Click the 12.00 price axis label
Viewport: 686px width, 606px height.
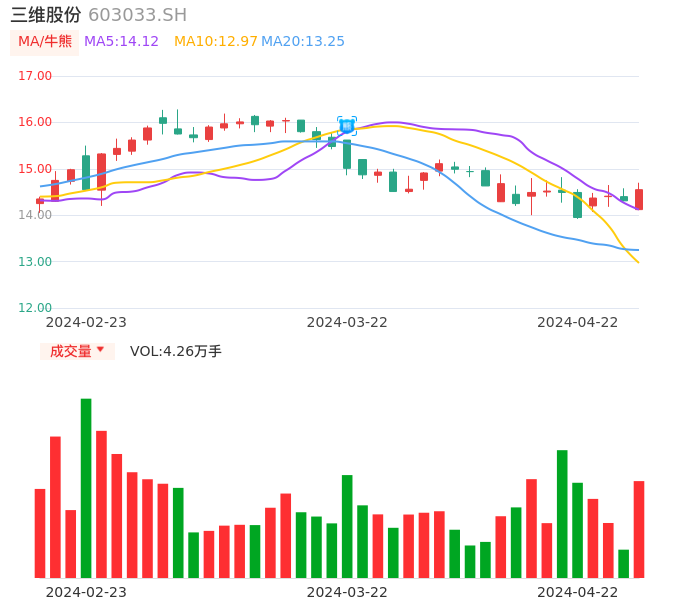pyautogui.click(x=36, y=308)
